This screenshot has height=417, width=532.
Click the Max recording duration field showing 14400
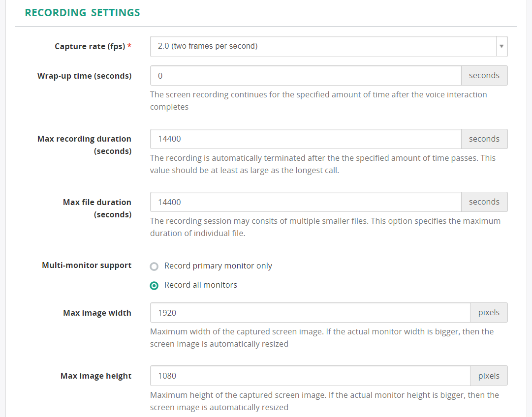(x=305, y=139)
